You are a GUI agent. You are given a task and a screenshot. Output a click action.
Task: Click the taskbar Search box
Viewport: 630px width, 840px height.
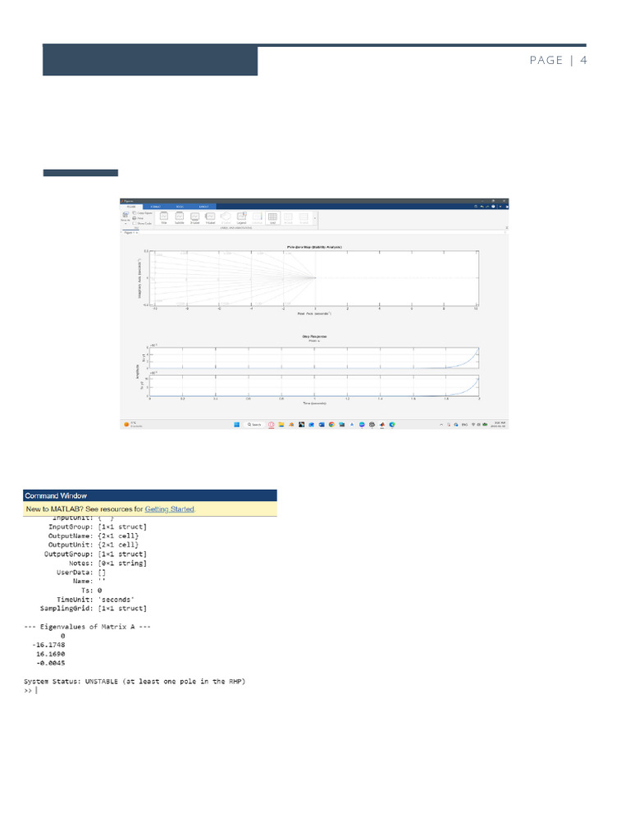[x=254, y=424]
